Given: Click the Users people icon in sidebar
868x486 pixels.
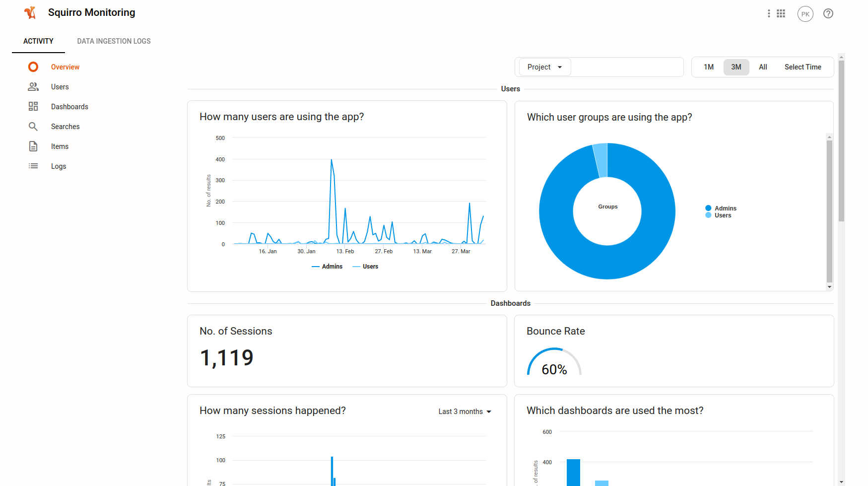Looking at the screenshot, I should (x=33, y=86).
